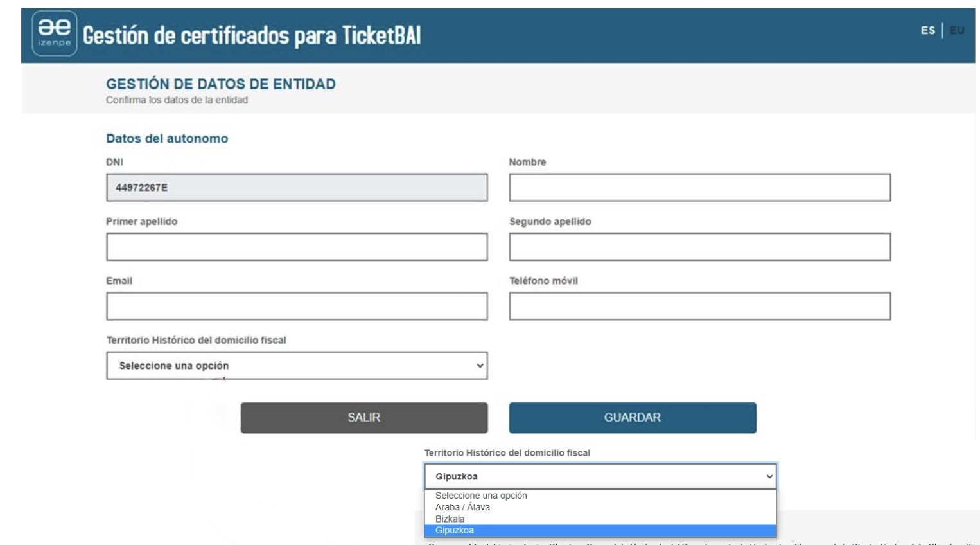Click the GUARDAR button

[x=633, y=418]
